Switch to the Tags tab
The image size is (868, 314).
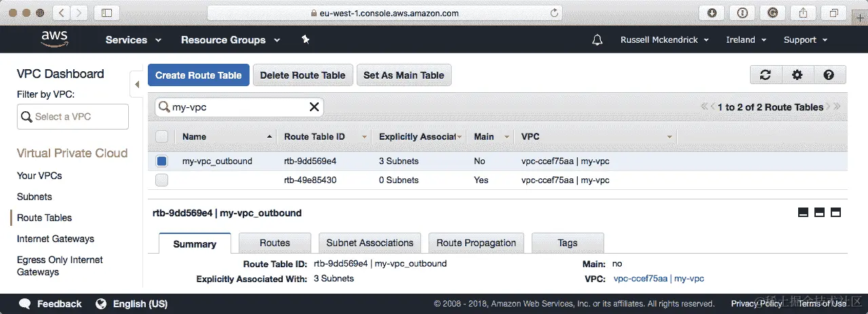568,243
